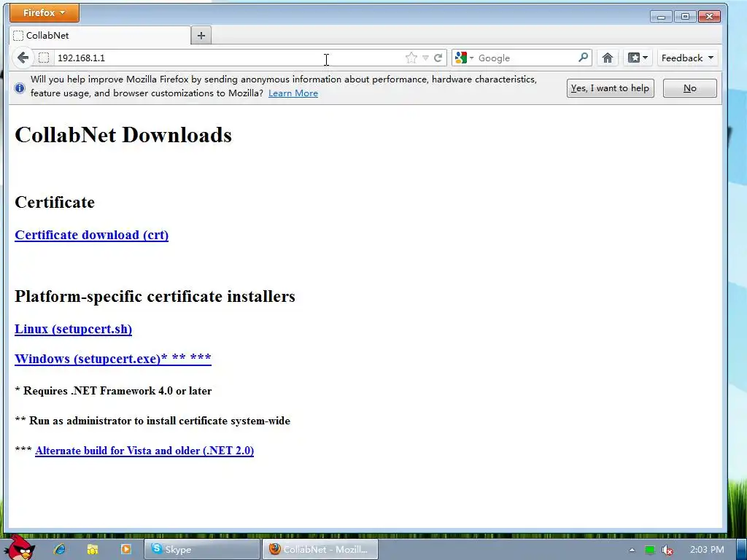Bookmark this page with the star icon
Screen dimensions: 747x560
(411, 58)
